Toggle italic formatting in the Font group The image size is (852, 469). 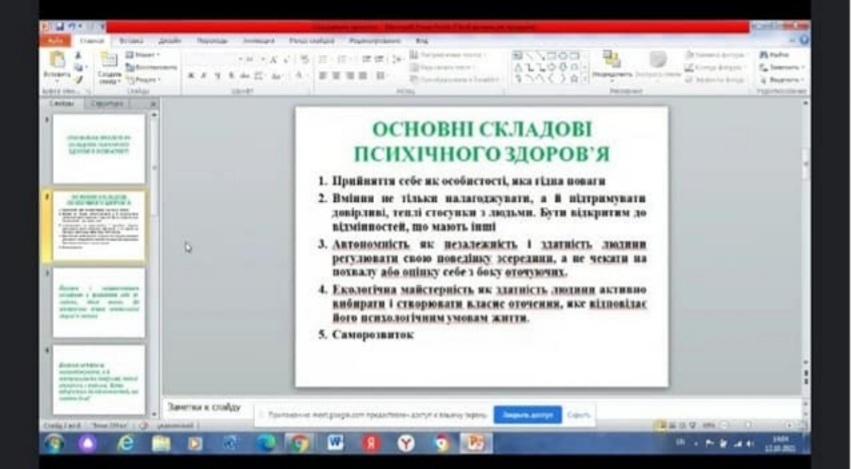click(x=203, y=76)
